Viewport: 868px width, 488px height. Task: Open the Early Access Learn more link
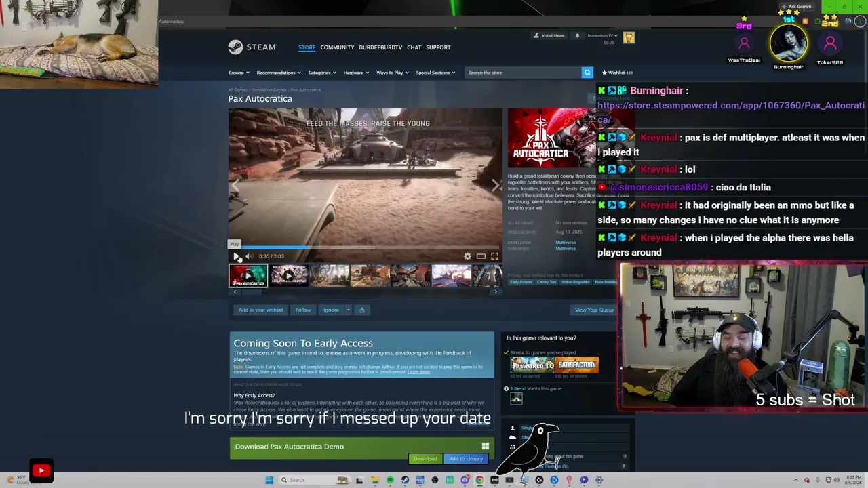[x=418, y=372]
